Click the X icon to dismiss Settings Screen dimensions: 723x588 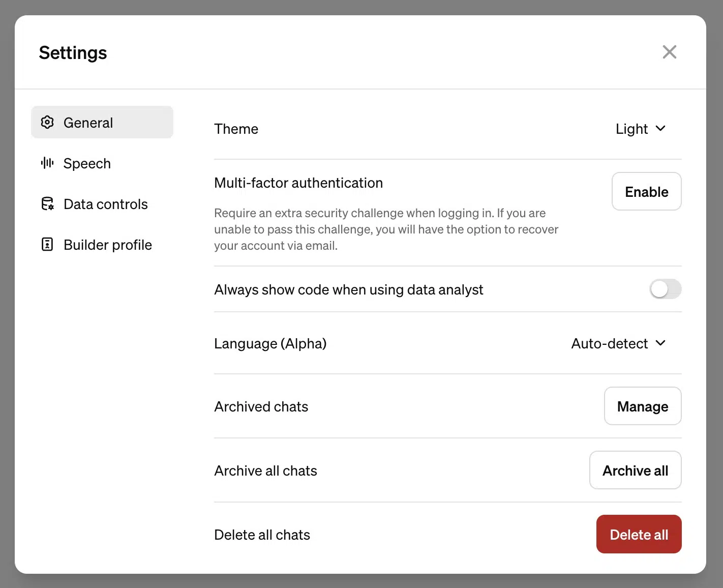(x=670, y=52)
